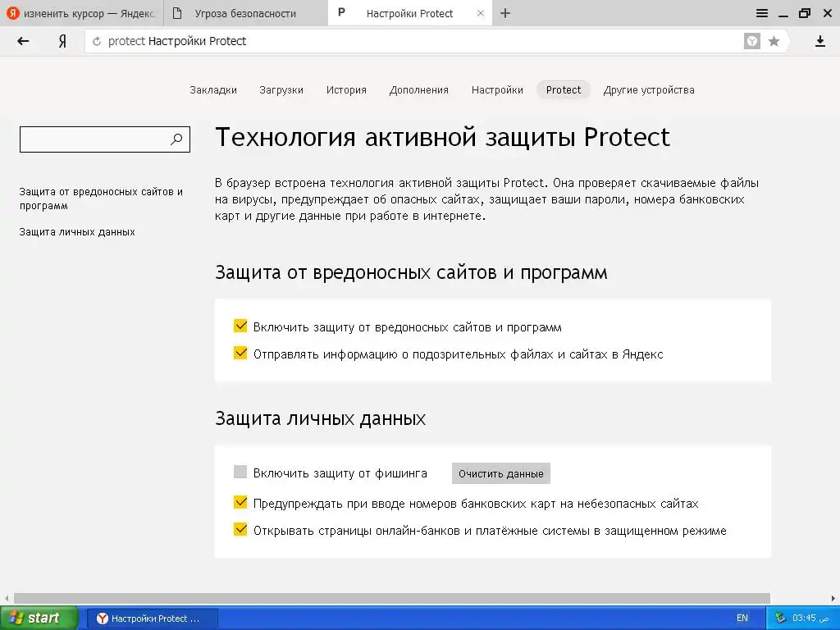Go back with the left arrow button
840x630 pixels.
(23, 41)
